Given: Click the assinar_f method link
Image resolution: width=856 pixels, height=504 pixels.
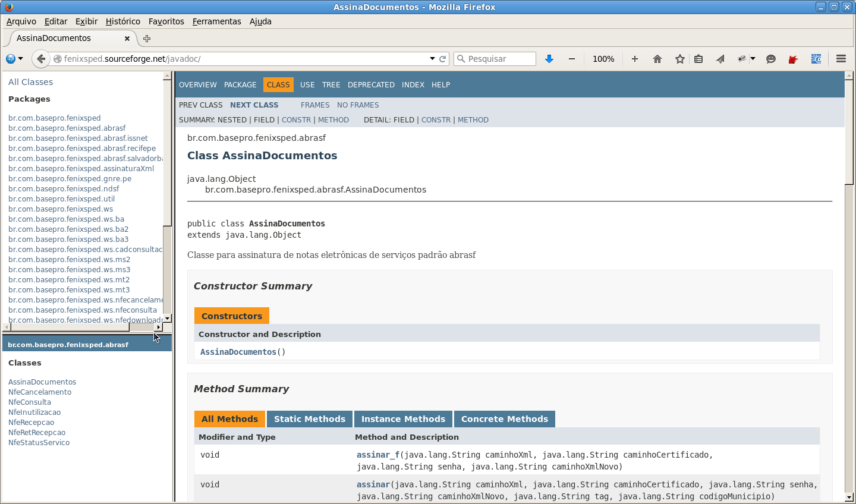Looking at the screenshot, I should [x=377, y=455].
